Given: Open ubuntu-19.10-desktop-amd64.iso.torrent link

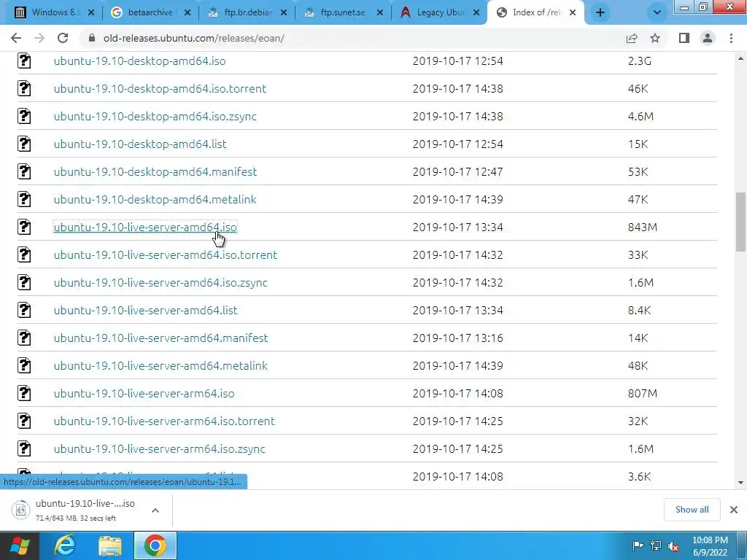Looking at the screenshot, I should [160, 88].
